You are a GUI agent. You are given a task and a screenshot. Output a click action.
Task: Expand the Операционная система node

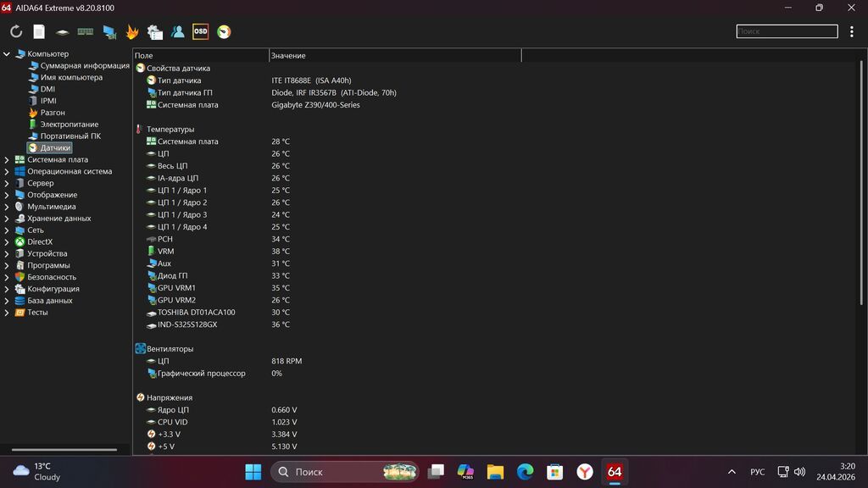(x=7, y=171)
